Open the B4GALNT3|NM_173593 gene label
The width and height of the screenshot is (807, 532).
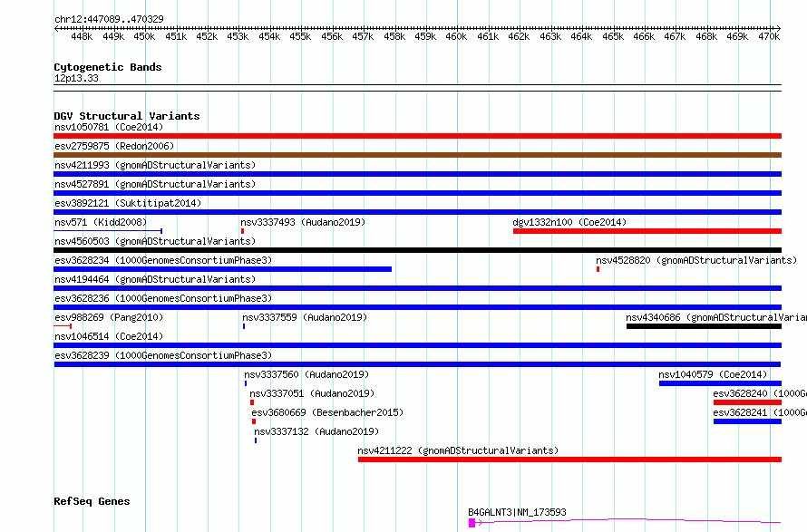click(517, 512)
